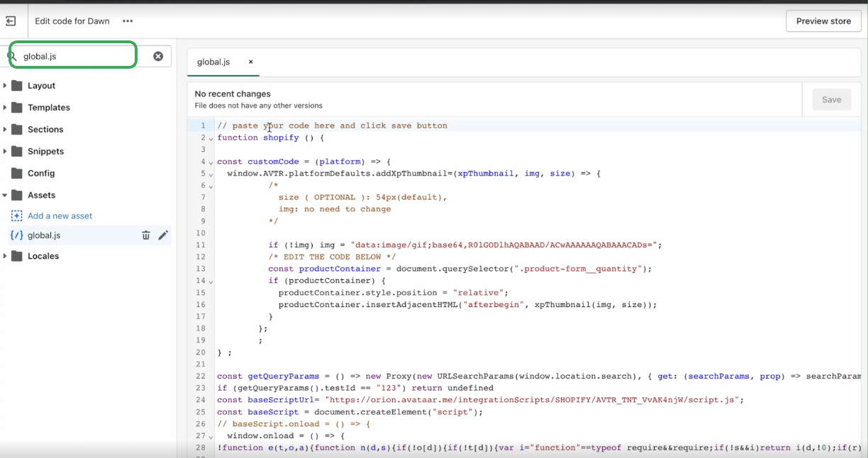Viewport: 868px width, 458px height.
Task: Click the insertAdjacentHTML code line
Action: (x=467, y=305)
